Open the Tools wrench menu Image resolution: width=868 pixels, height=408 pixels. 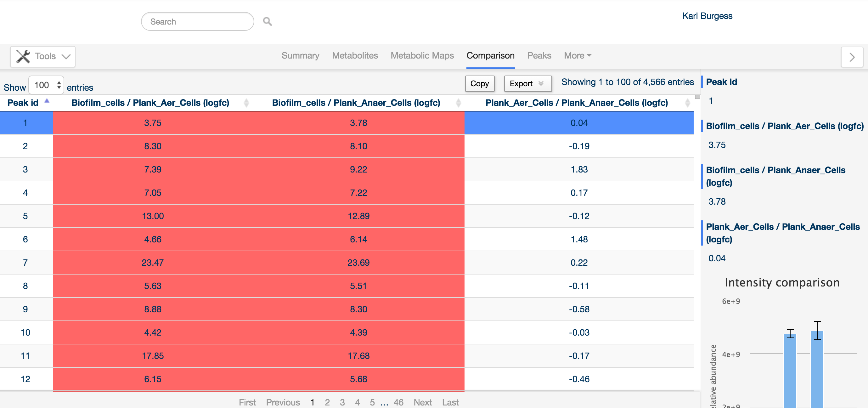tap(43, 56)
